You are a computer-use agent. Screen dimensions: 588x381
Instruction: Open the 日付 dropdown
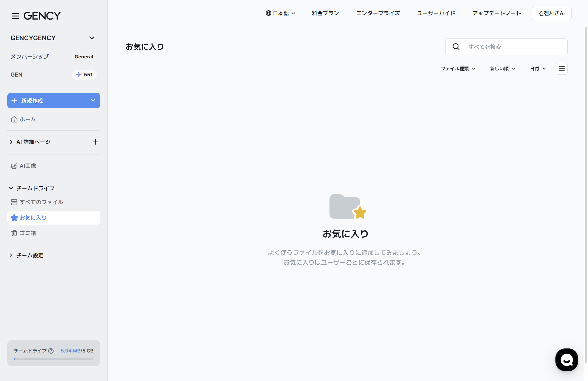point(538,69)
